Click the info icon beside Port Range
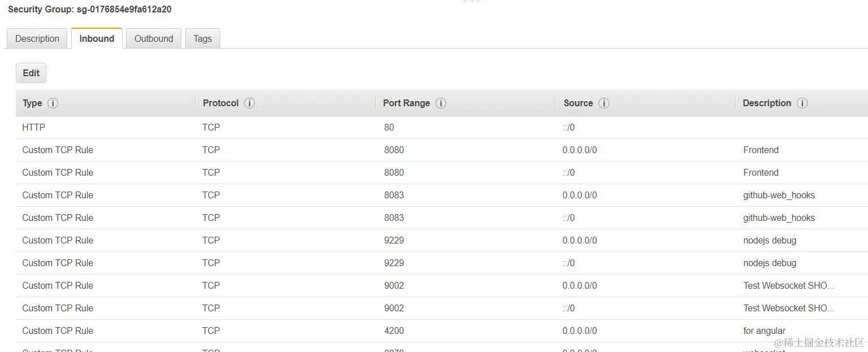The image size is (868, 352). [x=441, y=103]
